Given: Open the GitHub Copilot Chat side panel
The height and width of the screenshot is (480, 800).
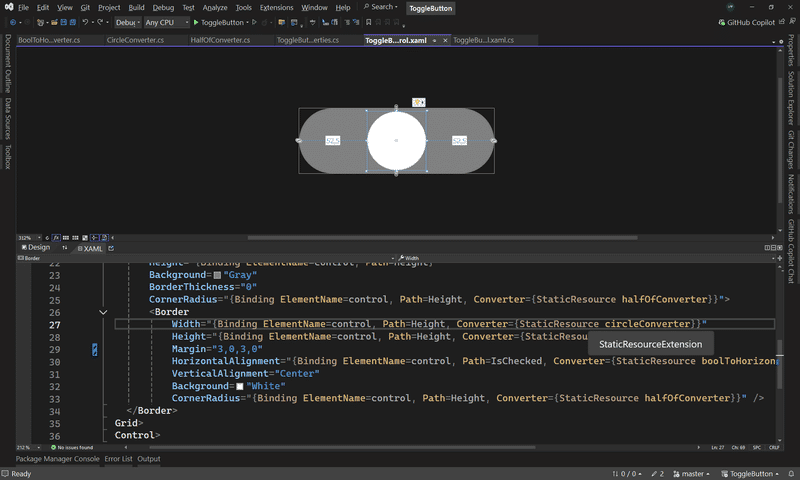Looking at the screenshot, I should [x=791, y=251].
